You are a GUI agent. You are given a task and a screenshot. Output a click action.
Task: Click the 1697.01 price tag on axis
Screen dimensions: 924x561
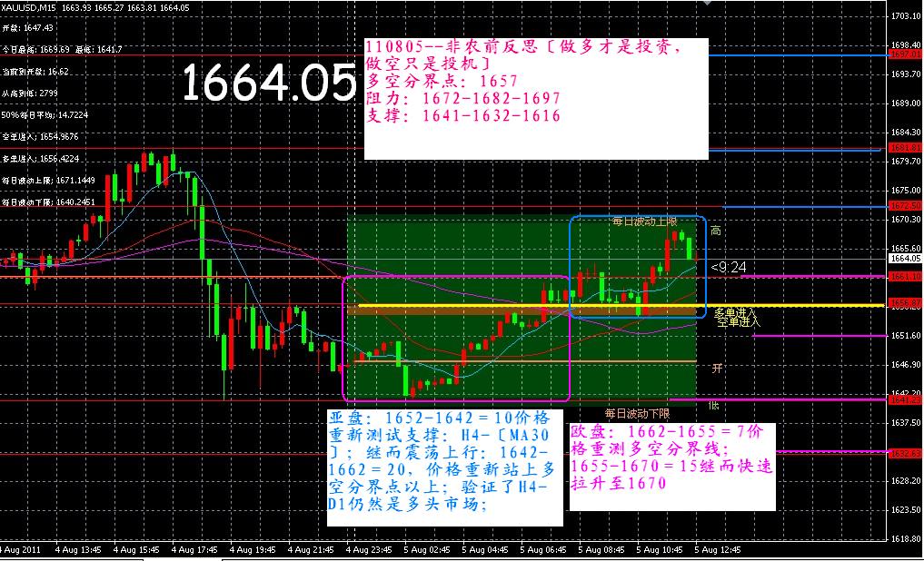pyautogui.click(x=906, y=54)
